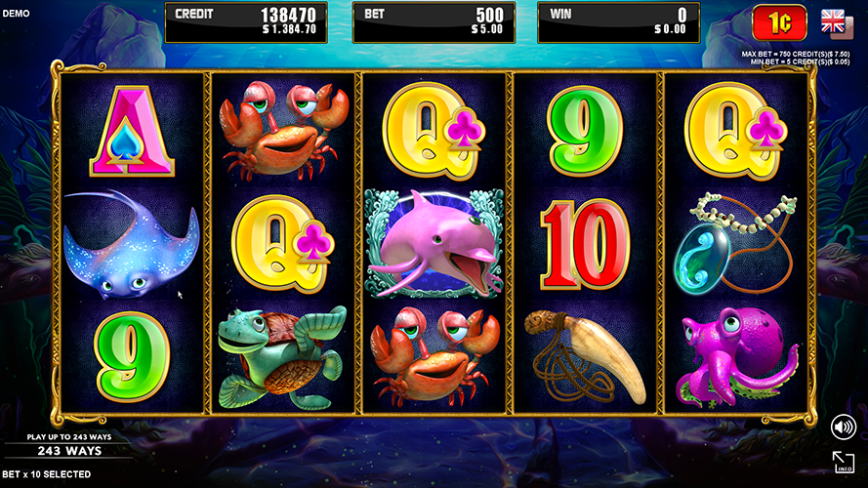Click the red 10 symbol on the fourth reel
868x488 pixels.
[585, 244]
